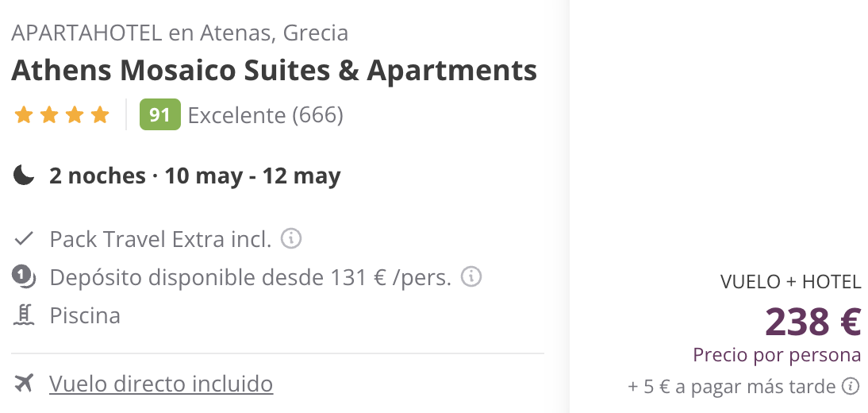Click the coin deposit icon
This screenshot has height=413, width=868.
(24, 276)
